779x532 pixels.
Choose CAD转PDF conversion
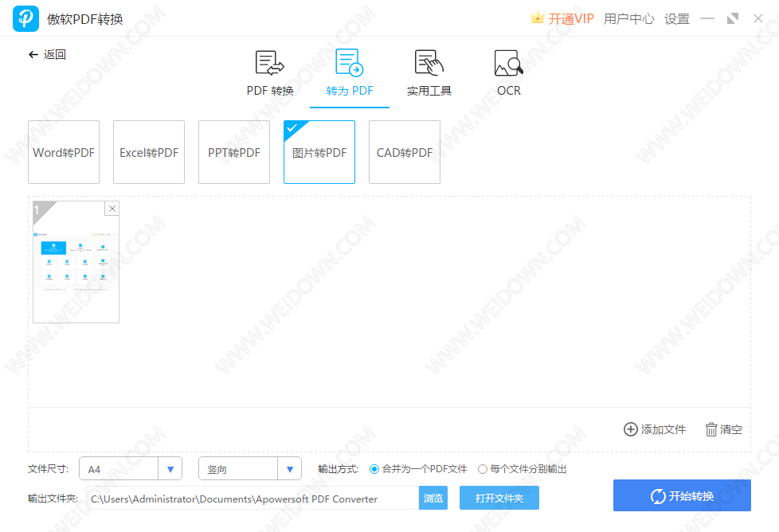click(x=405, y=152)
